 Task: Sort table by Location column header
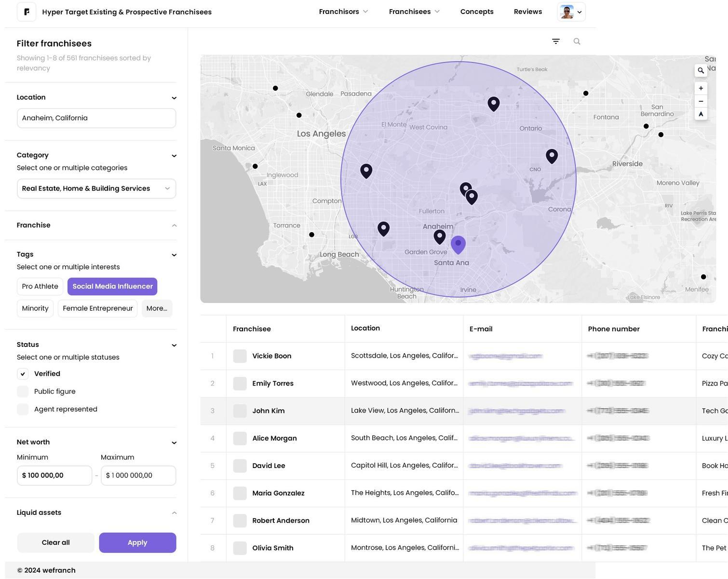tap(365, 328)
